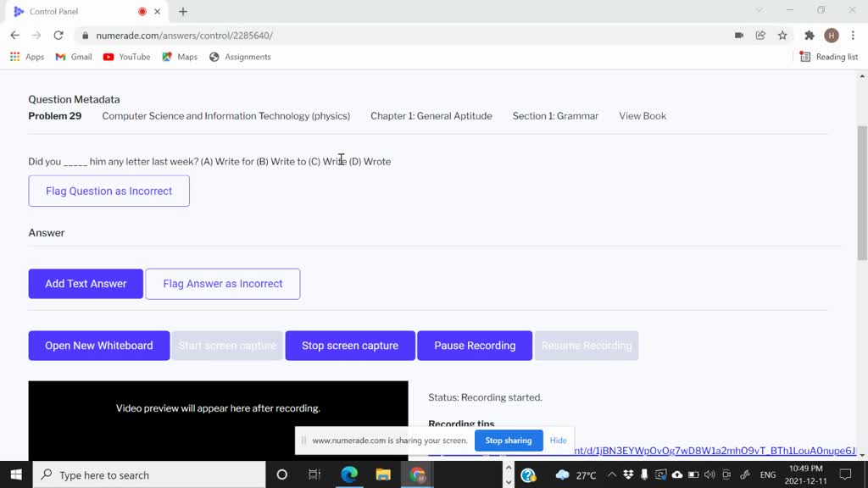Screen dimensions: 868x488
Task: Click Flag Question as Incorrect button
Action: pyautogui.click(x=108, y=191)
